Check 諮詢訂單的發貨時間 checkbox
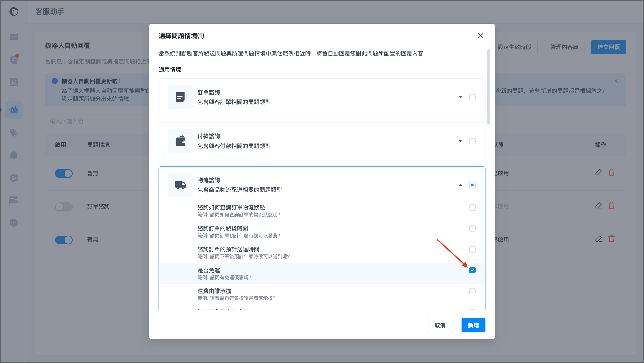This screenshot has height=363, width=644. 472,229
